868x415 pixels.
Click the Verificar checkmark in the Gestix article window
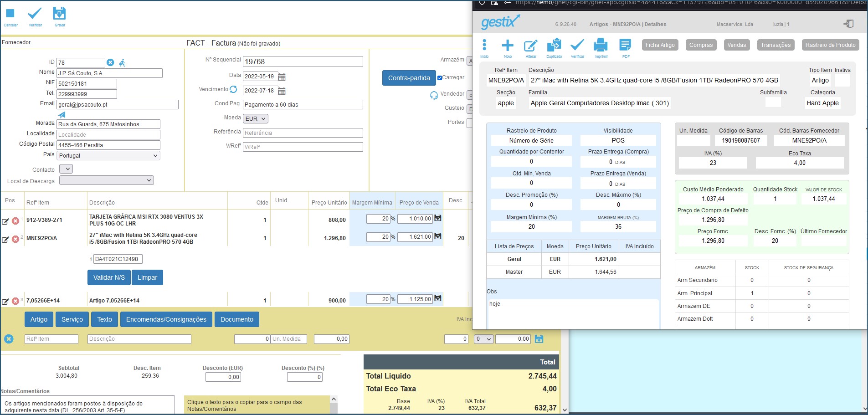point(577,45)
